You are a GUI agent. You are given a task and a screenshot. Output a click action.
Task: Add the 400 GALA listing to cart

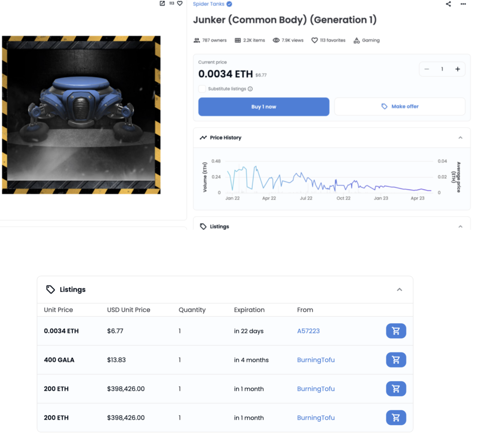396,360
